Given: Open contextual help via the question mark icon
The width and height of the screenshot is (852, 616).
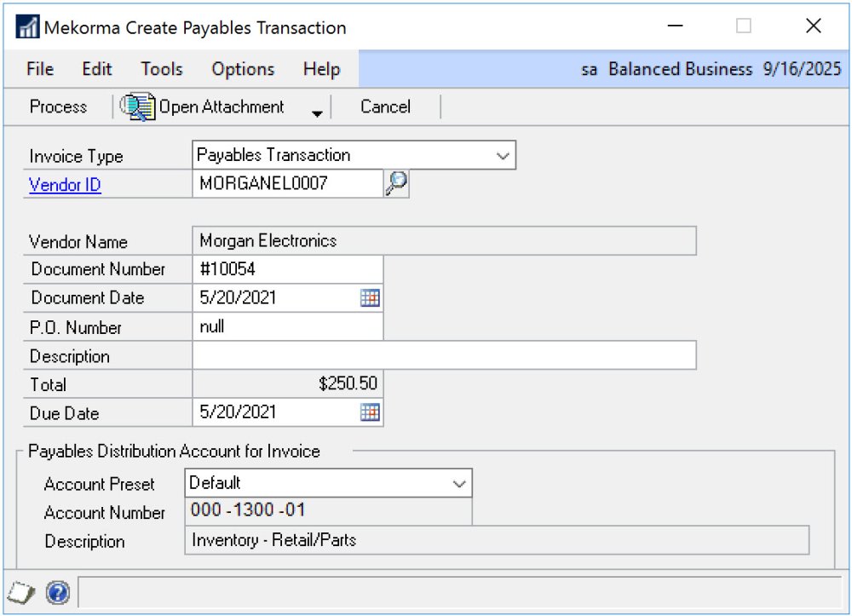Looking at the screenshot, I should coord(56,593).
